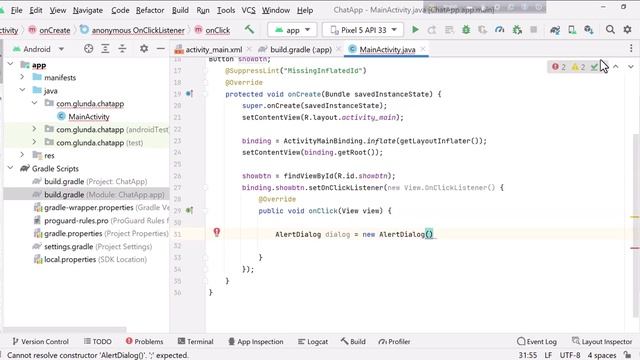
Task: Click the red error bulb on line 31
Action: pos(217,232)
